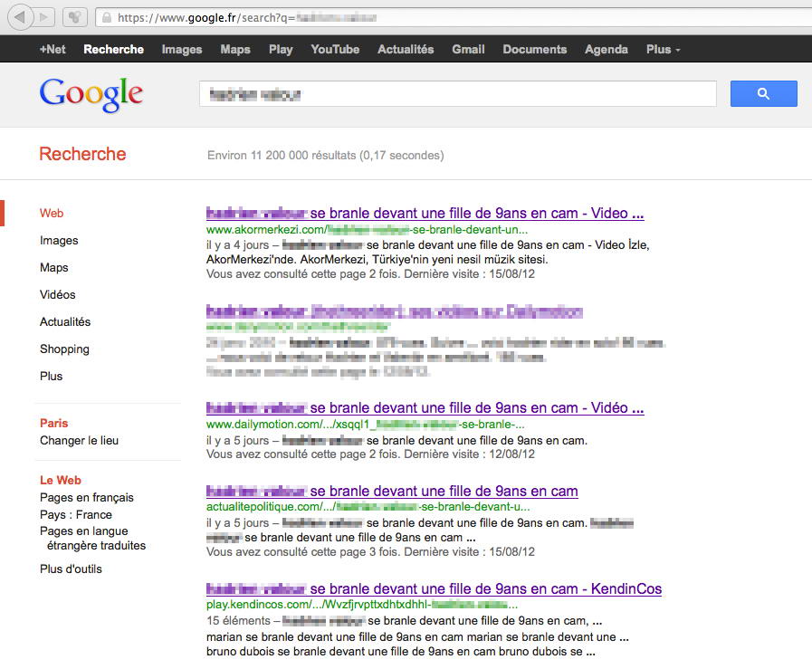Click the 'Environ 11 200 000 résultats' text
Screen dimensions: 812x669
click(325, 156)
